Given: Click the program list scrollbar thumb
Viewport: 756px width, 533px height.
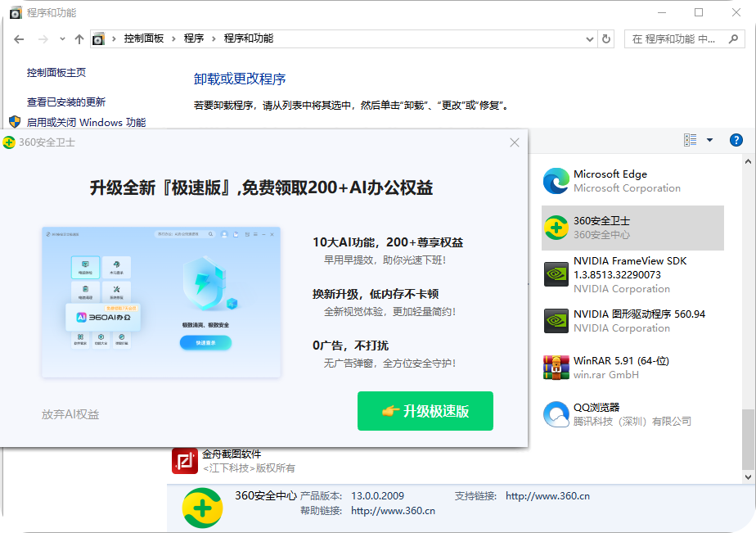Looking at the screenshot, I should click(748, 439).
